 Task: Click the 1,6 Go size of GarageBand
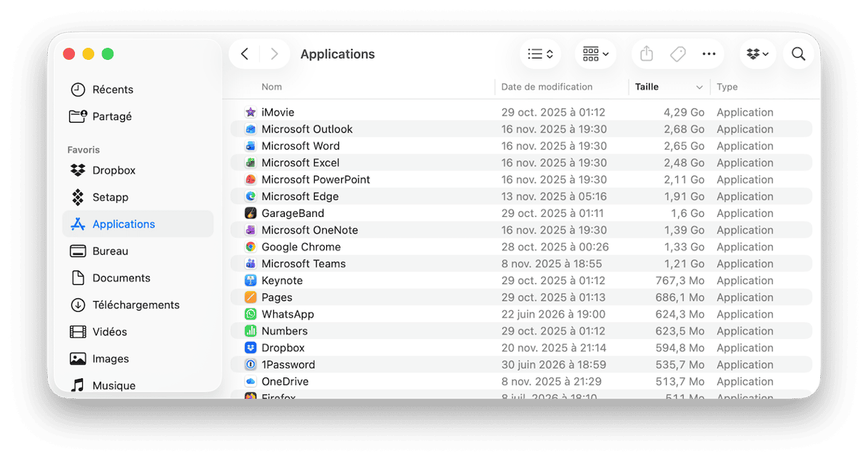(x=687, y=213)
